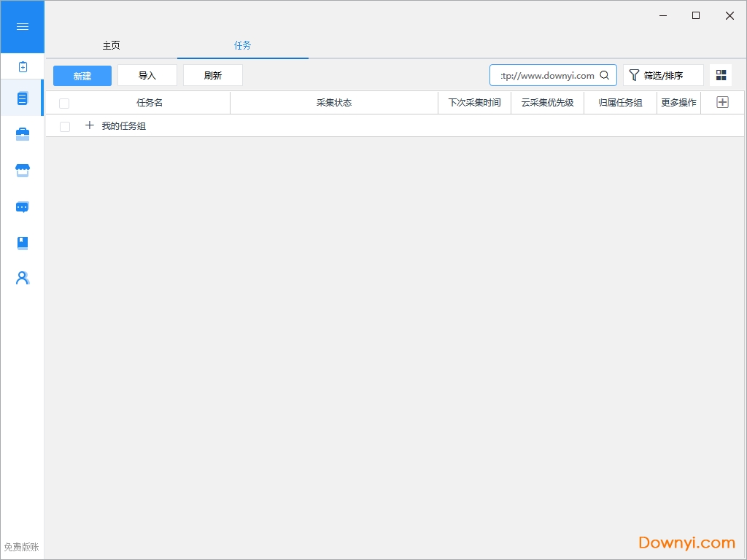Open the user account icon in sidebar
This screenshot has width=747, height=560.
tap(22, 278)
